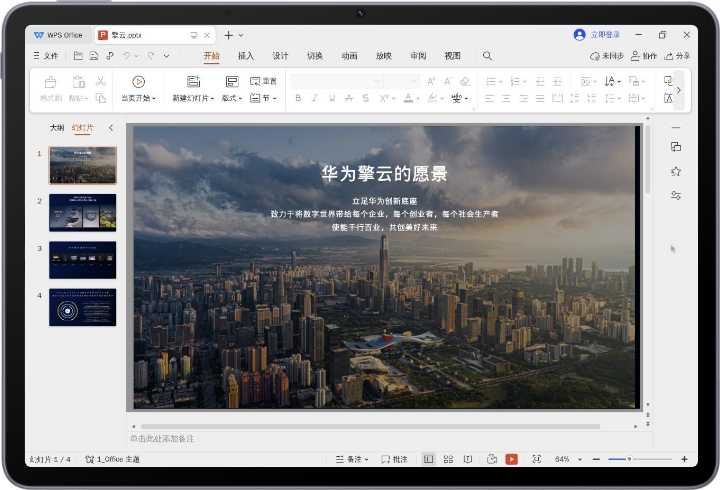Click the zoom slider in status bar

pyautogui.click(x=630, y=459)
